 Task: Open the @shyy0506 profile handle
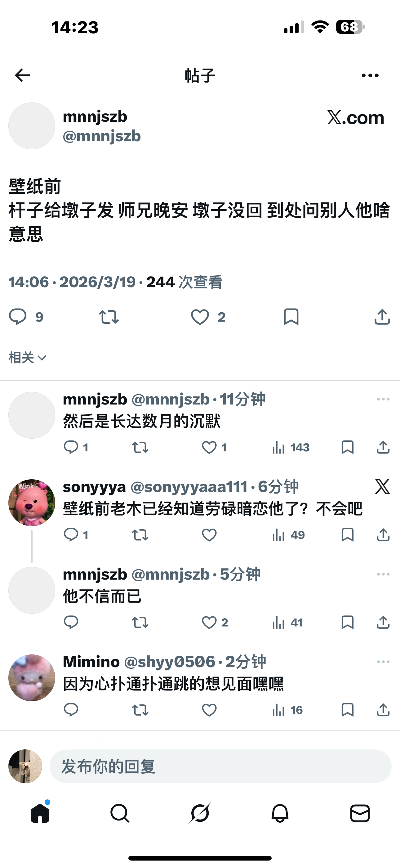pyautogui.click(x=170, y=662)
